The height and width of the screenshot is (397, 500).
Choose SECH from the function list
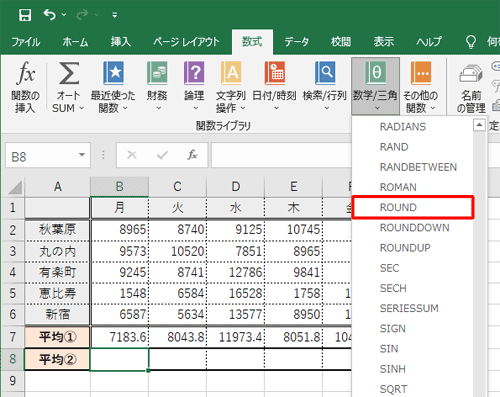coord(393,288)
